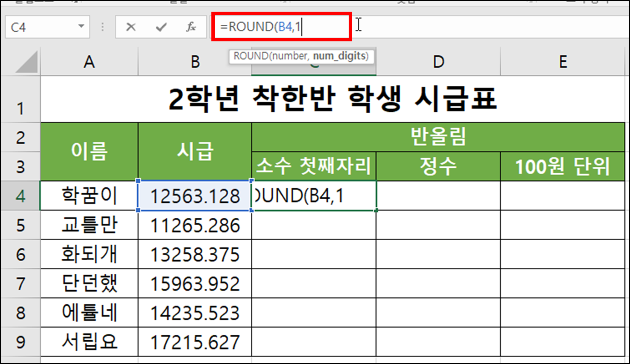Click the Cancel X icon beside formula bar
Screen dimensions: 630x364
point(131,27)
